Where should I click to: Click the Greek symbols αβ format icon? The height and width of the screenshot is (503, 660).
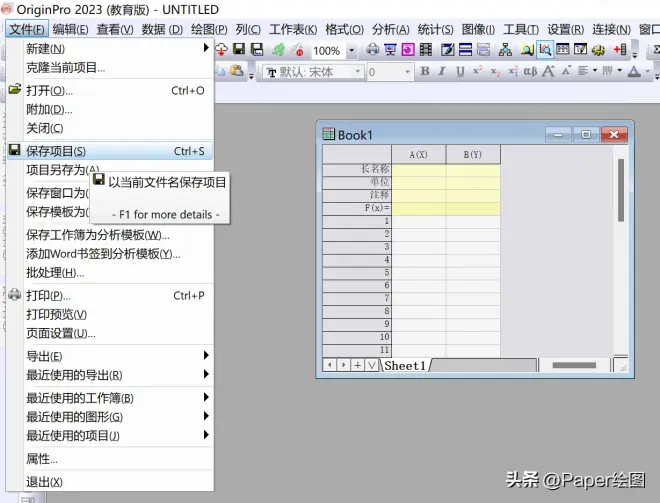[530, 72]
